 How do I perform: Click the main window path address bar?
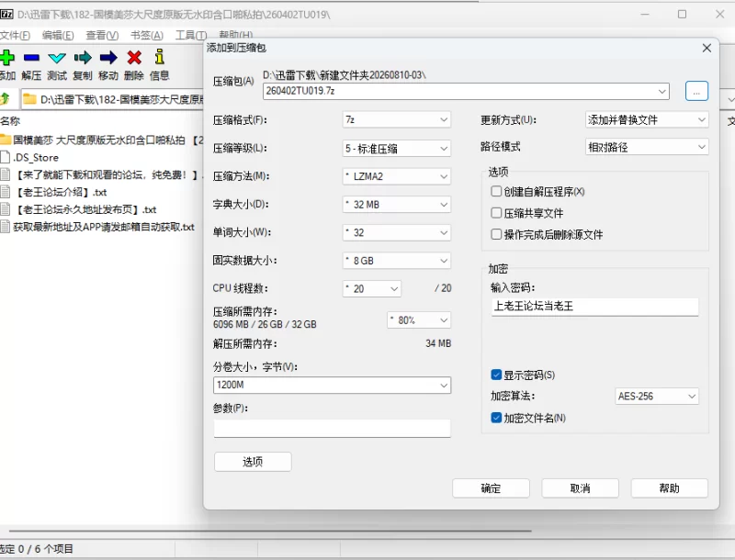[x=112, y=99]
